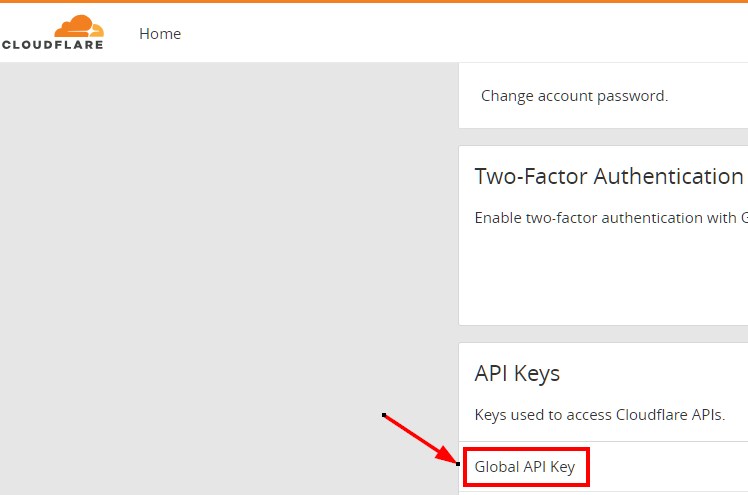Image resolution: width=748 pixels, height=495 pixels.
Task: Open the Home navigation item
Action: click(160, 34)
